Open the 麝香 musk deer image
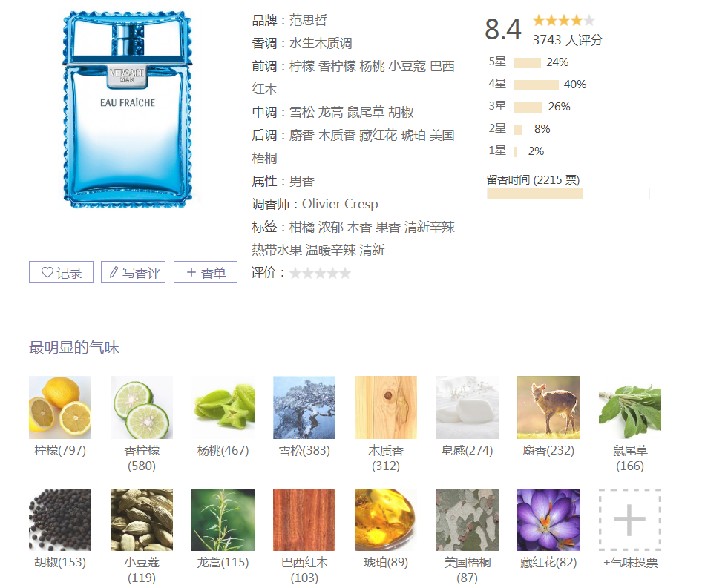705x588 pixels. tap(548, 407)
